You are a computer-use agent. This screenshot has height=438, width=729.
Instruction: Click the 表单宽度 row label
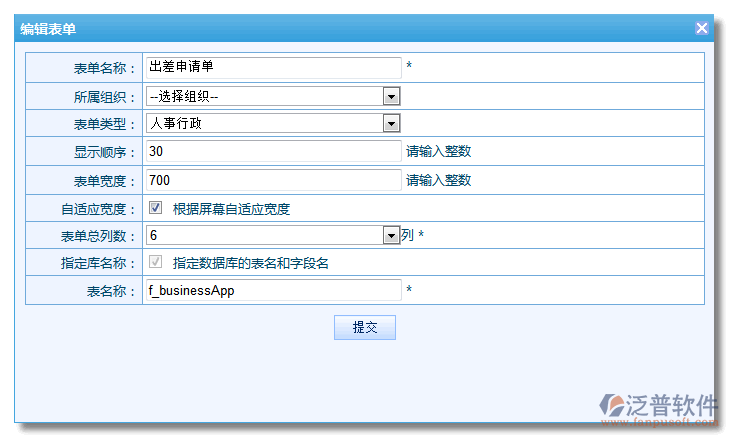104,181
